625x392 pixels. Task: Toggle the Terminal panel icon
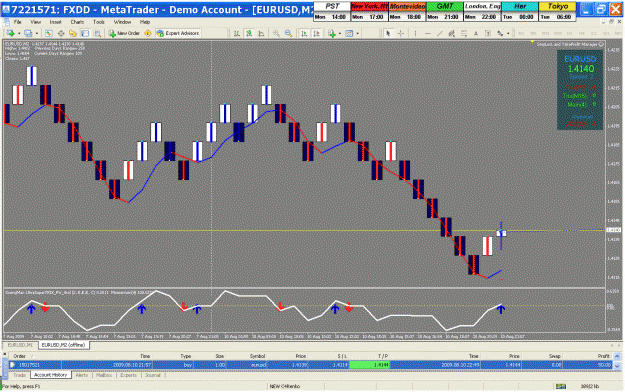click(x=85, y=33)
